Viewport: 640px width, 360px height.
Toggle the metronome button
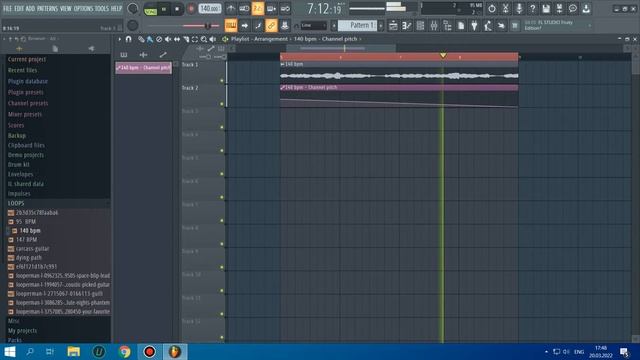coord(231,8)
